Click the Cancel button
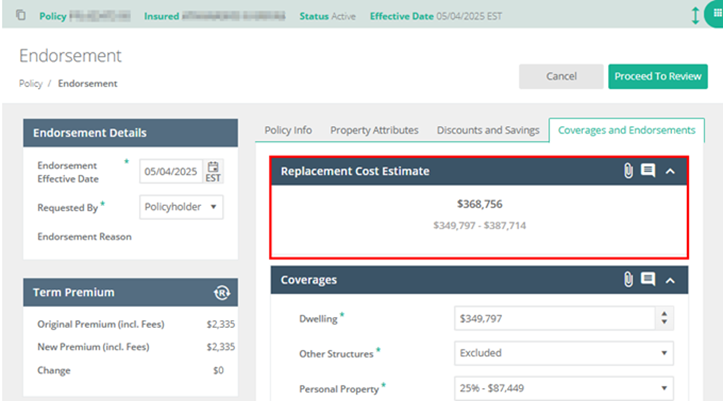Image resolution: width=723 pixels, height=401 pixels. click(560, 77)
